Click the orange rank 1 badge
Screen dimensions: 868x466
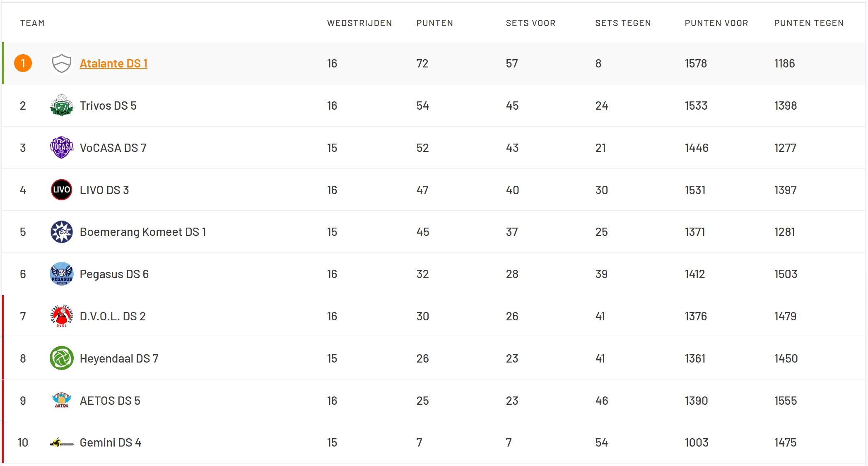[x=23, y=63]
